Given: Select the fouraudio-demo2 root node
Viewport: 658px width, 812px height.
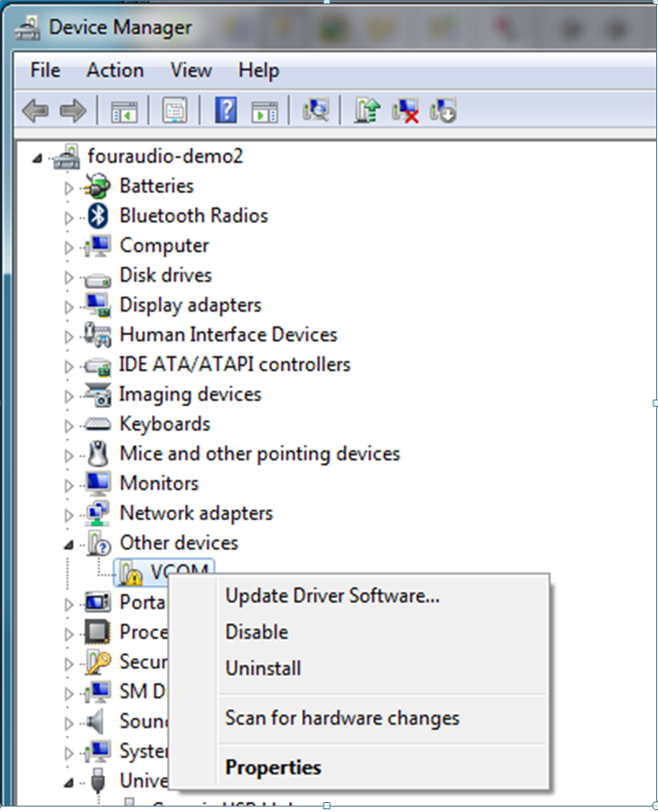Looking at the screenshot, I should coord(165,155).
